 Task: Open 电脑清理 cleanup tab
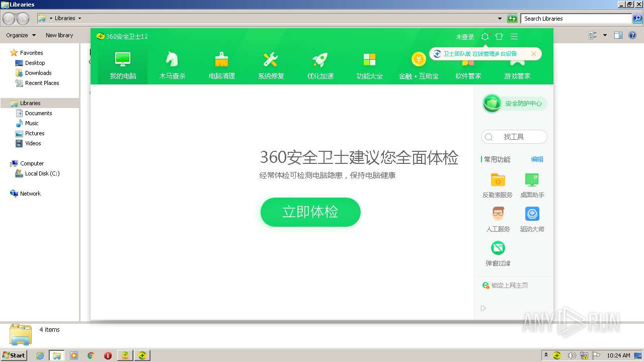click(x=221, y=66)
